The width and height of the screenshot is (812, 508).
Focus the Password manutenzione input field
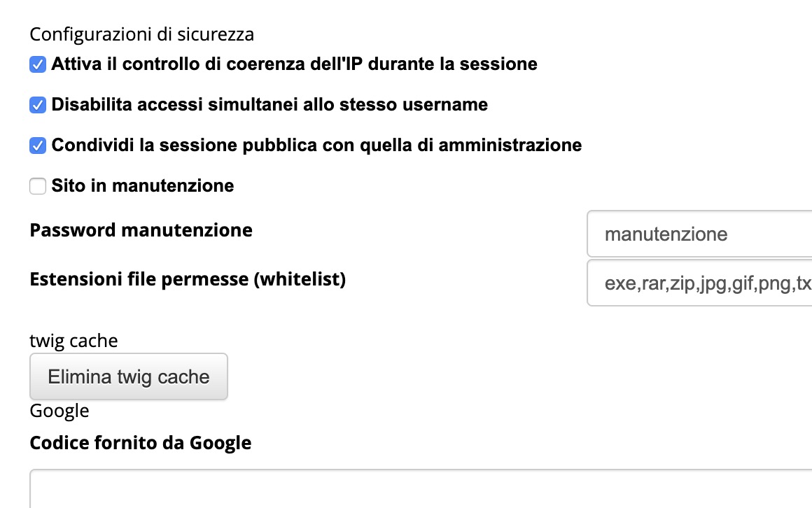pyautogui.click(x=700, y=234)
